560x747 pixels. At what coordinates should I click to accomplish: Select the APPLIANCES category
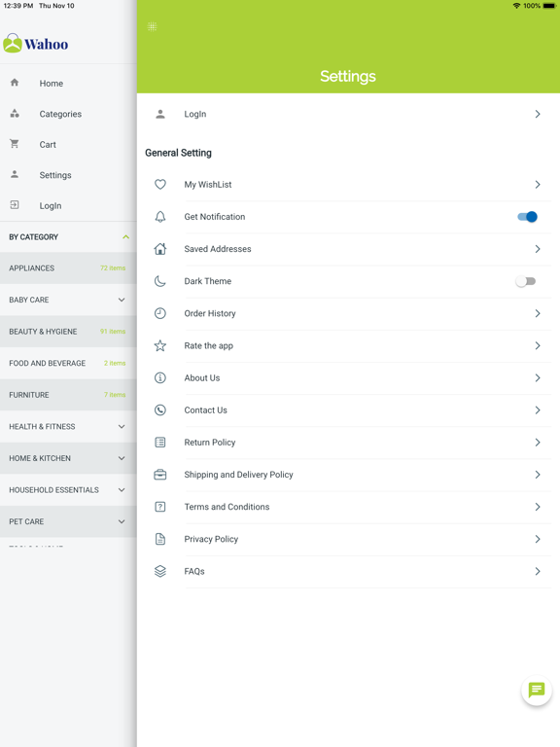pos(68,268)
